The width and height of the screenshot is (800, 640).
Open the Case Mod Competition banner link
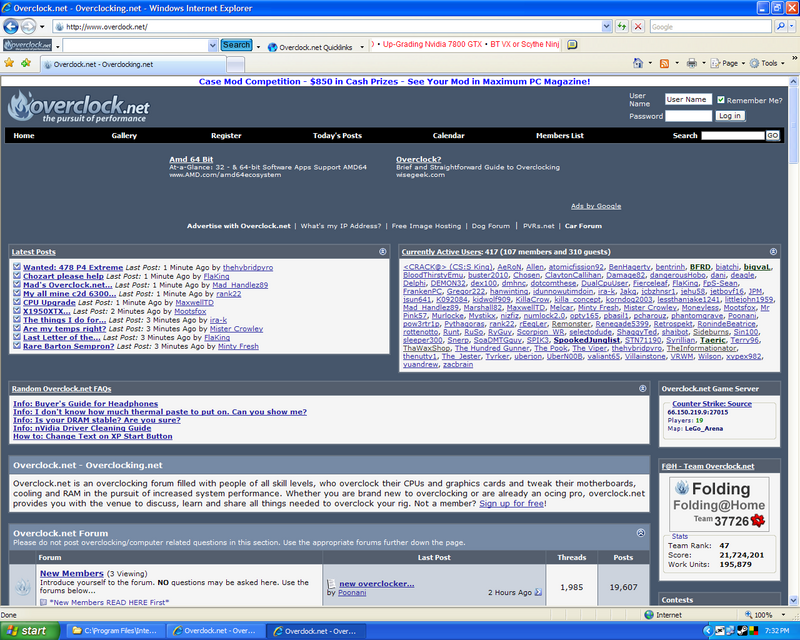394,81
